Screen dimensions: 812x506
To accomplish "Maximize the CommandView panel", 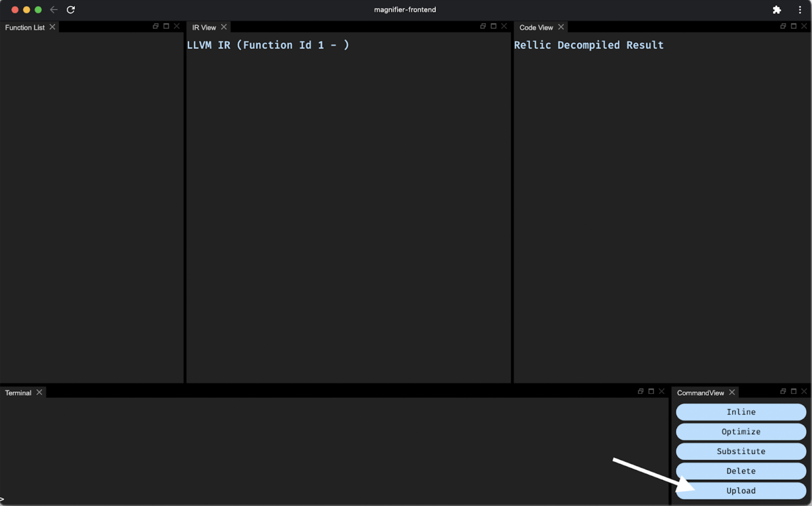I will (x=793, y=391).
